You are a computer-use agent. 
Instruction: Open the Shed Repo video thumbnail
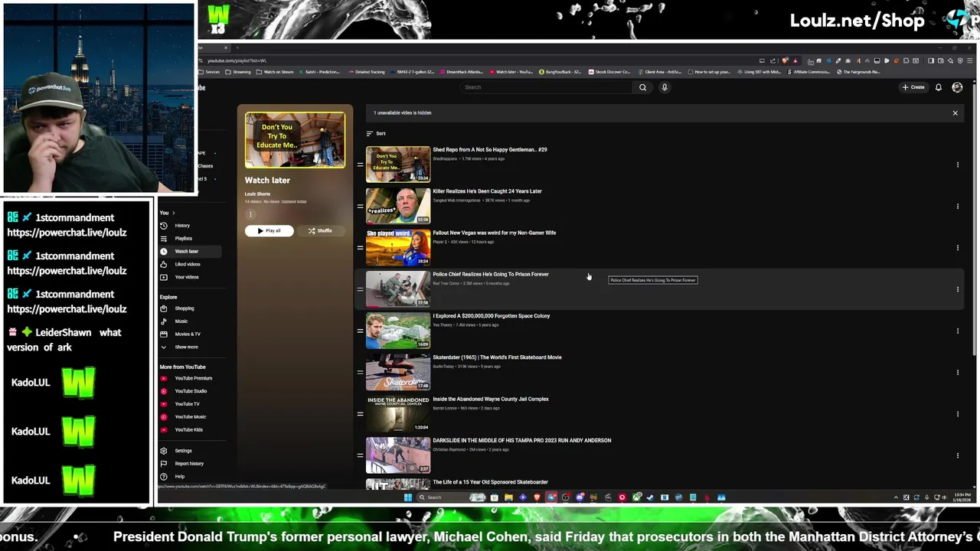click(398, 164)
